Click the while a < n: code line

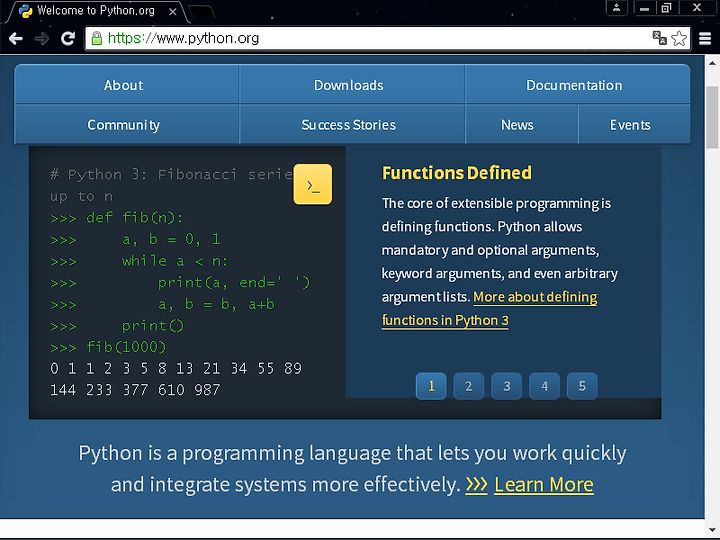(x=139, y=261)
